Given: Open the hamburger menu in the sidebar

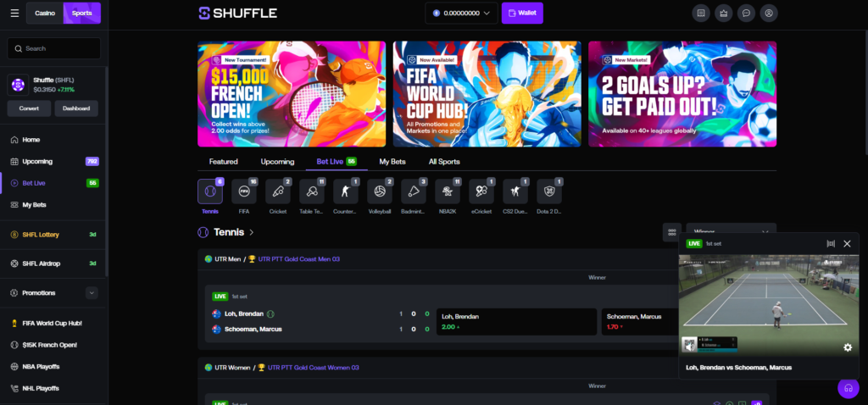Looking at the screenshot, I should click(x=14, y=13).
